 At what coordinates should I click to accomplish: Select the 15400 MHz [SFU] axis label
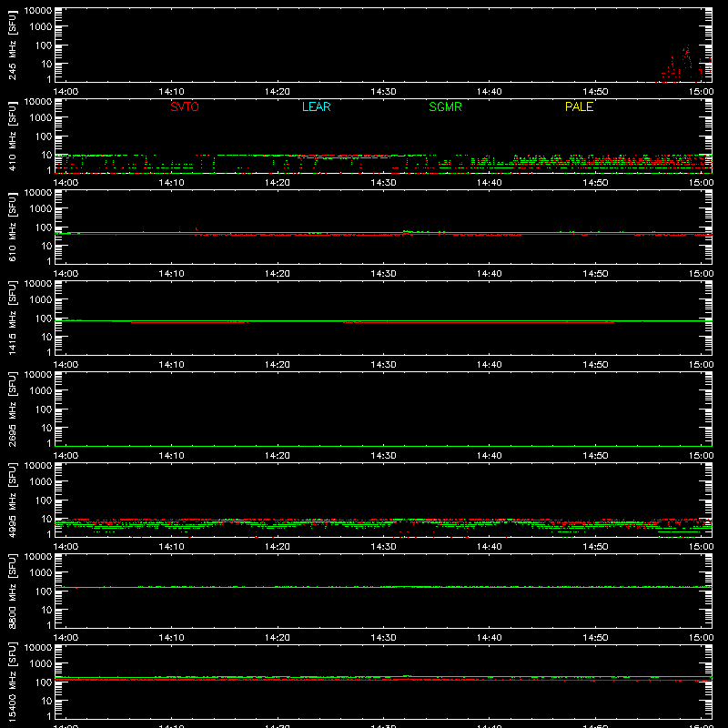[12, 682]
